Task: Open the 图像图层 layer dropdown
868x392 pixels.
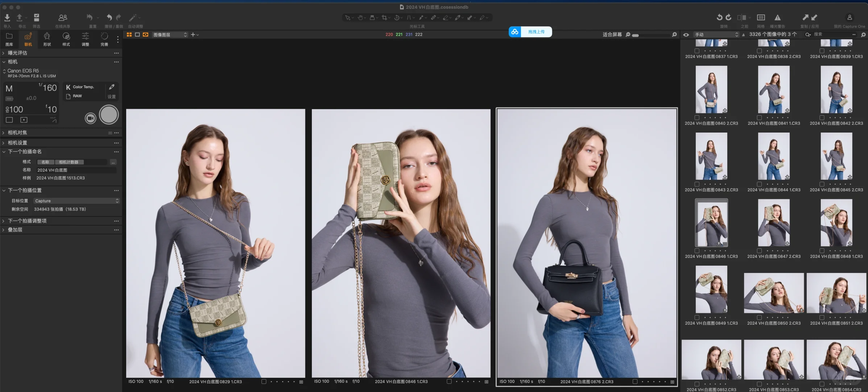Action: point(170,34)
